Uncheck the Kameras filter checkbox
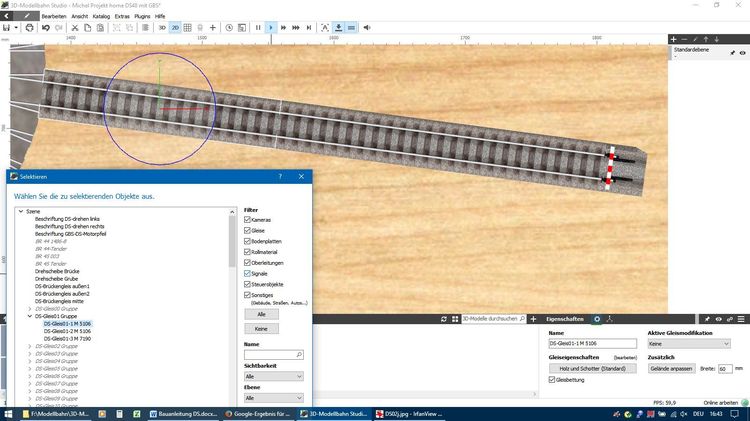 coord(247,220)
